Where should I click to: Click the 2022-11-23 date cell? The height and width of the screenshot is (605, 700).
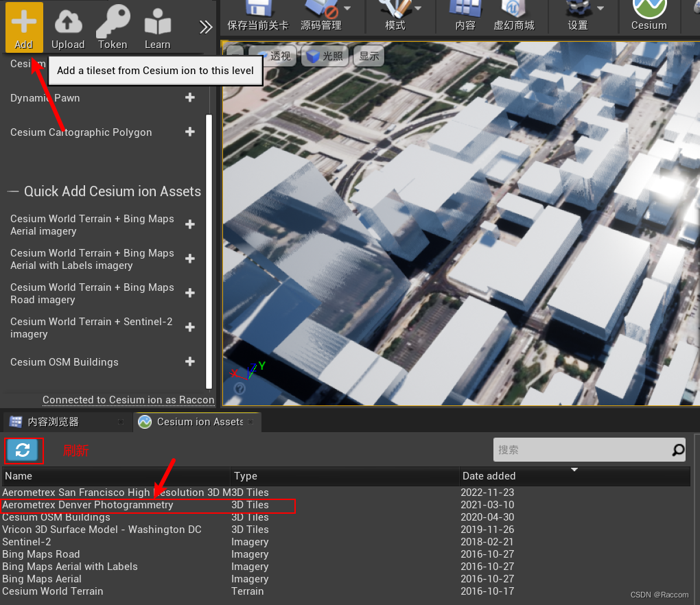pos(487,492)
